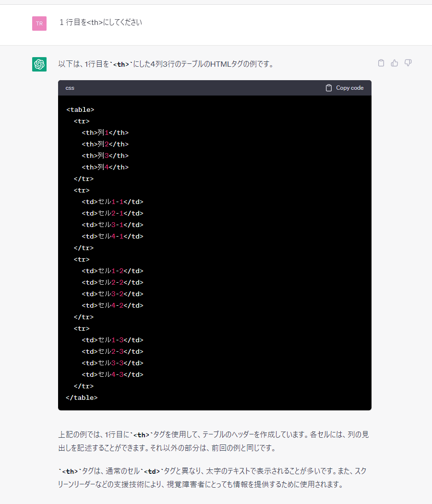This screenshot has width=432, height=504.
Task: Click the Copy code button
Action: tap(345, 88)
